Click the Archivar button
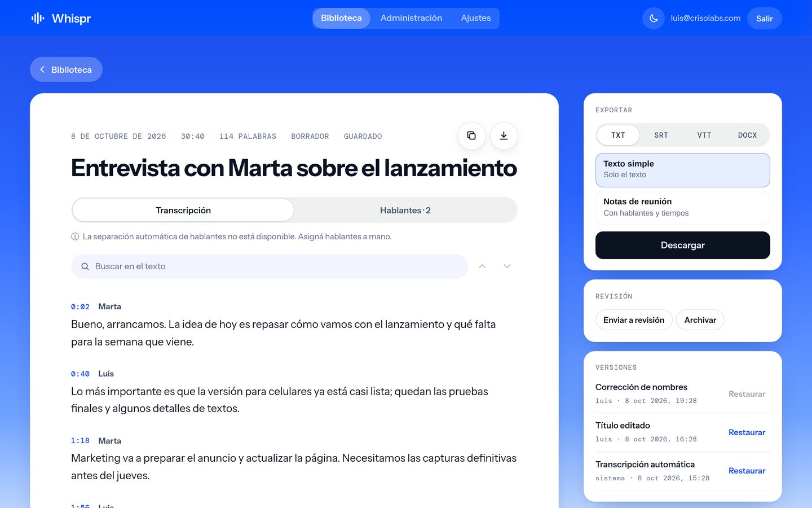 700,319
